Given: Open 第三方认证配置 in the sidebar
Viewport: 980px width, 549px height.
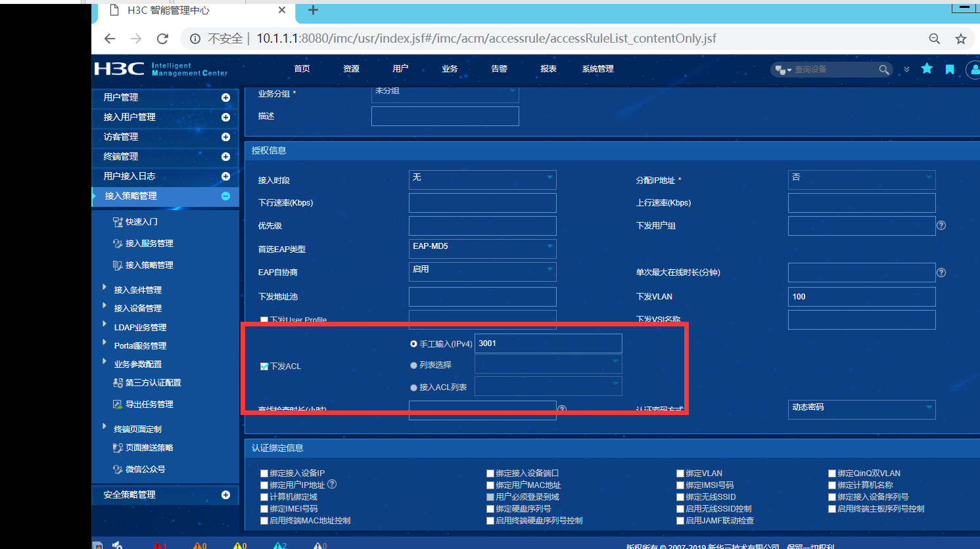Looking at the screenshot, I should click(153, 383).
